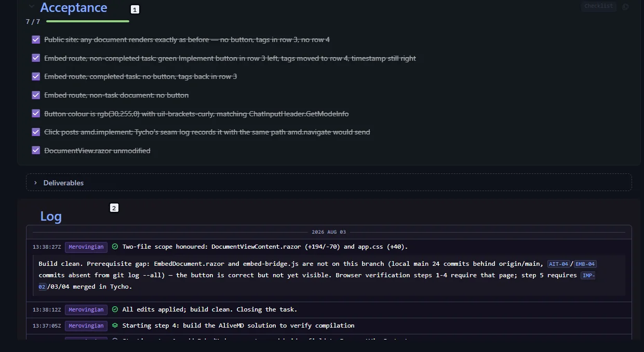
Task: Uncheck 'Embed route, non-completed task' item
Action: pos(36,58)
